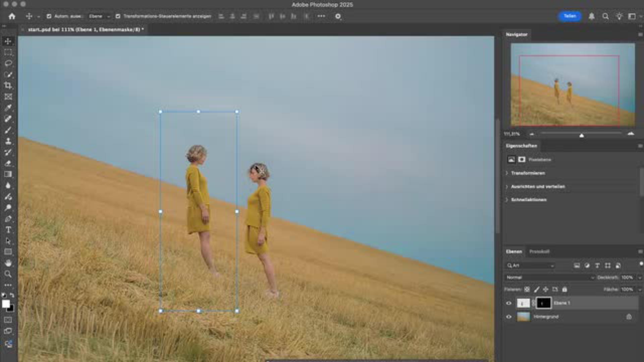644x362 pixels.
Task: Select the Brush tool
Action: point(8,130)
